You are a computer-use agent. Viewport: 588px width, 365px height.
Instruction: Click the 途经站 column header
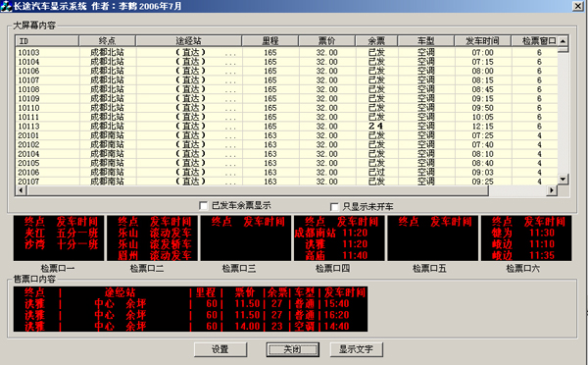[188, 40]
